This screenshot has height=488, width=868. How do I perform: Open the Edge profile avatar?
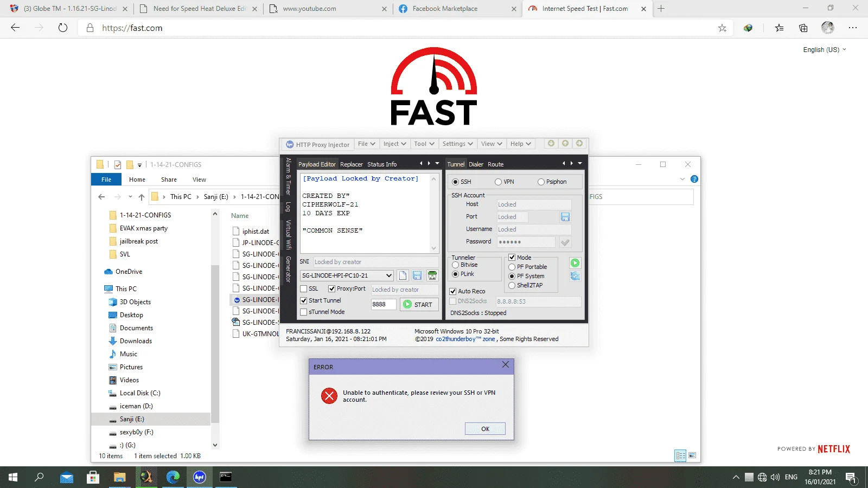[827, 28]
